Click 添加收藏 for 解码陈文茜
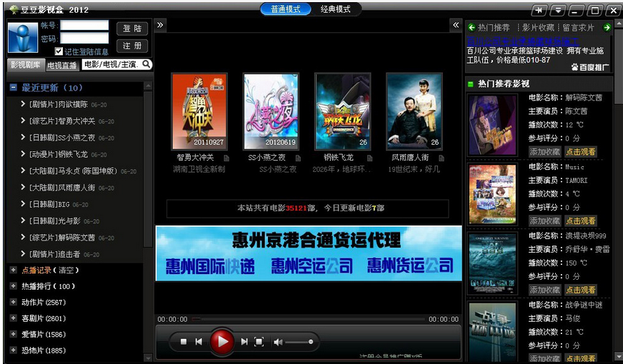The height and width of the screenshot is (364, 623). 544,151
